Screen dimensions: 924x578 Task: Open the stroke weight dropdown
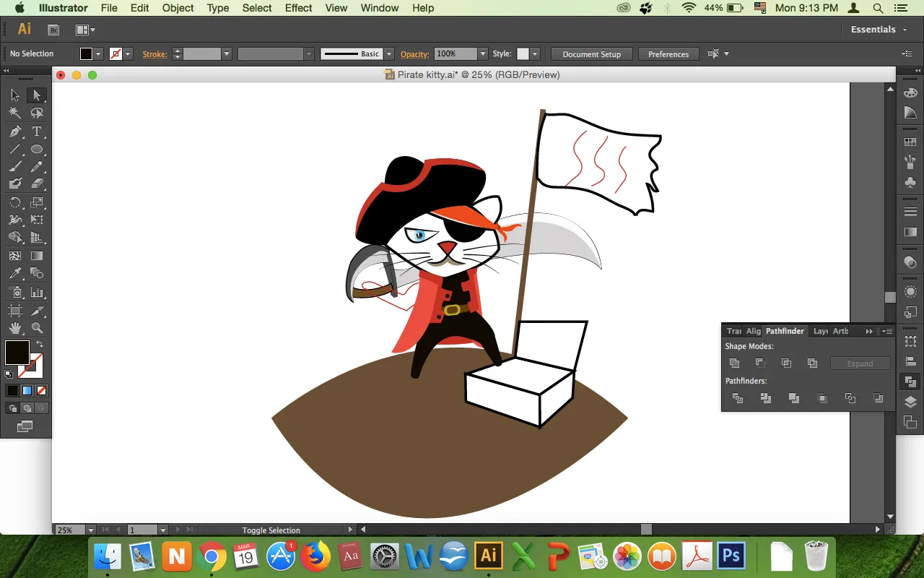[x=226, y=54]
